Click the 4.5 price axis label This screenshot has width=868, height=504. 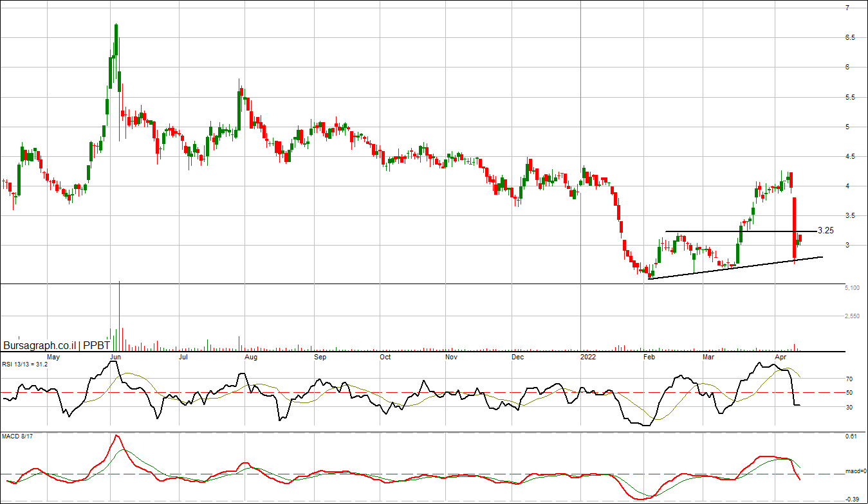850,157
